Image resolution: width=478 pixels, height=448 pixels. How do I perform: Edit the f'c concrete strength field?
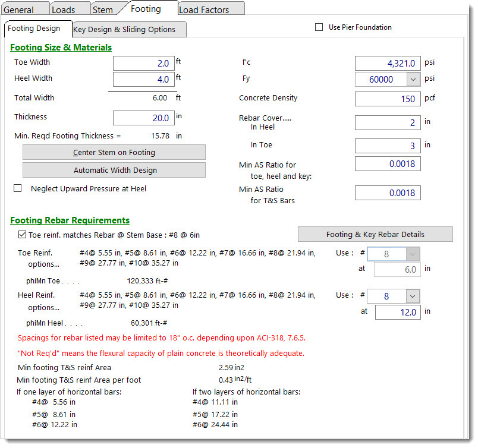(x=388, y=63)
